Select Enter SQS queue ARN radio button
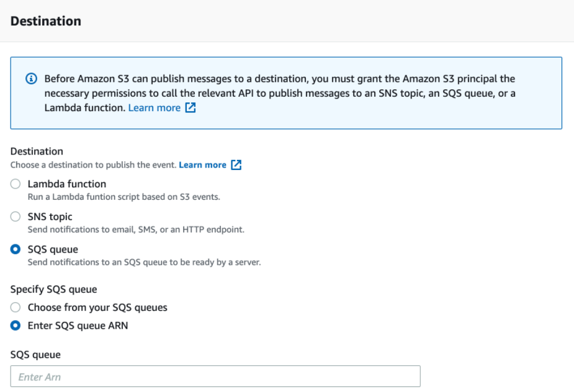This screenshot has width=574, height=392. [x=16, y=326]
